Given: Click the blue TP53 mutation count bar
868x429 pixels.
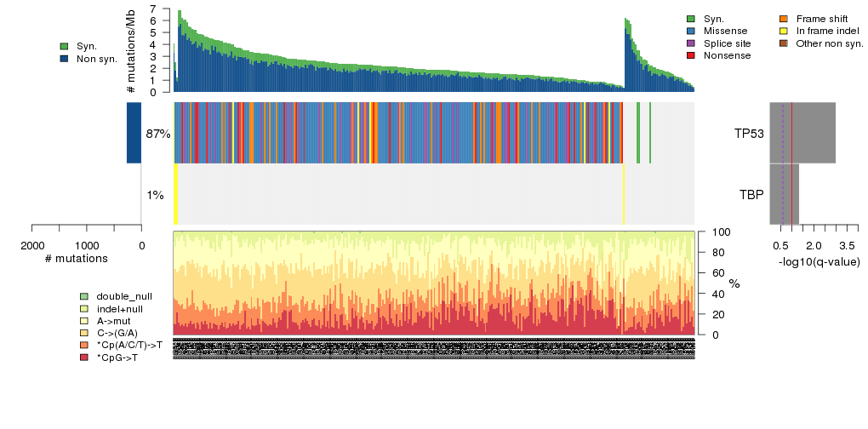Looking at the screenshot, I should coord(134,133).
